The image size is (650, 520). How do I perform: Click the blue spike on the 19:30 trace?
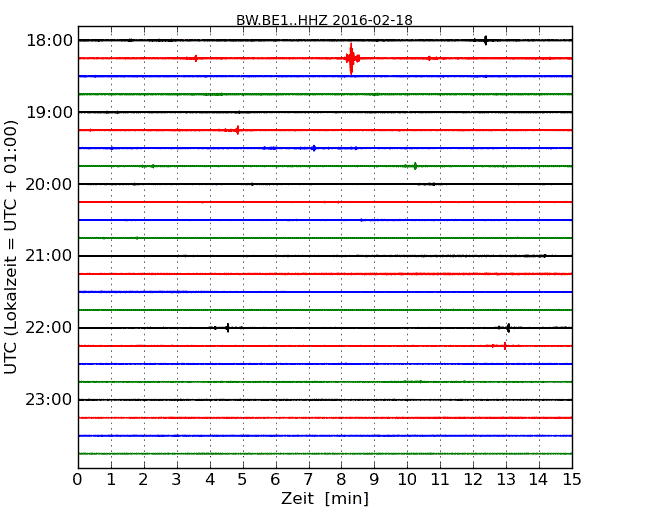point(314,148)
